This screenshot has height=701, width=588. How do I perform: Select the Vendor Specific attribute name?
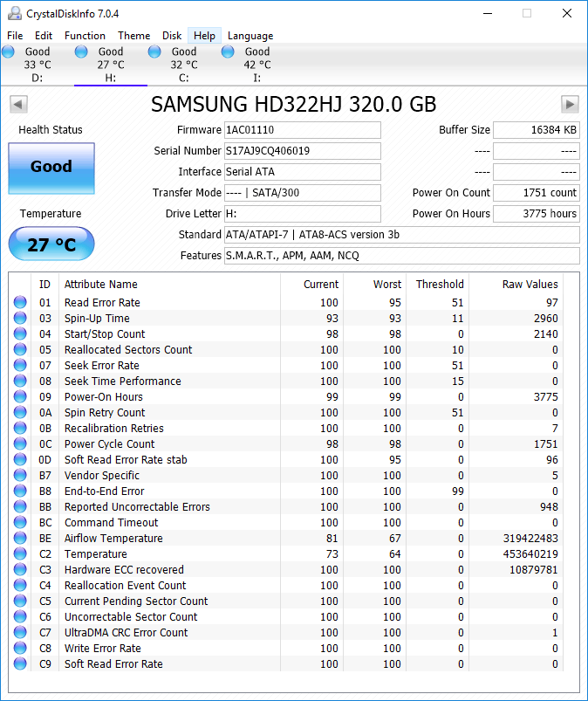click(x=102, y=475)
